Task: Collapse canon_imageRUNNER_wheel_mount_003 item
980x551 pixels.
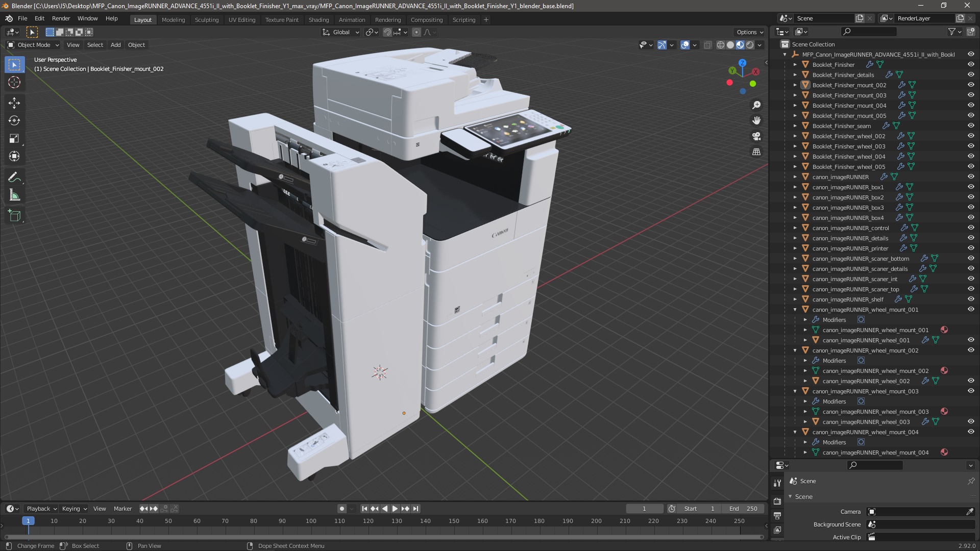Action: point(795,391)
